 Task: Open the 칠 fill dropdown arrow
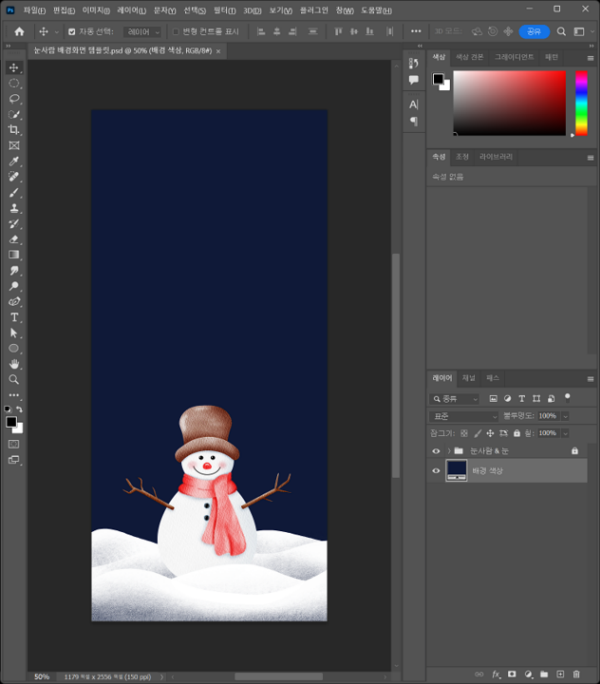pos(566,433)
